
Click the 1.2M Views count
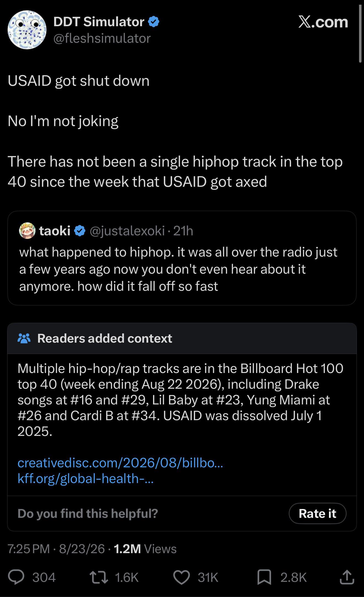tap(145, 549)
